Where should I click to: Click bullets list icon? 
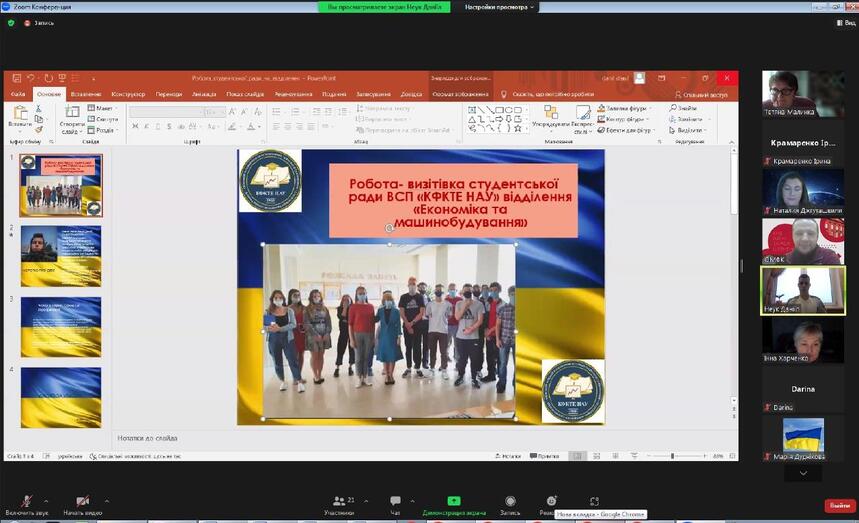[277, 112]
